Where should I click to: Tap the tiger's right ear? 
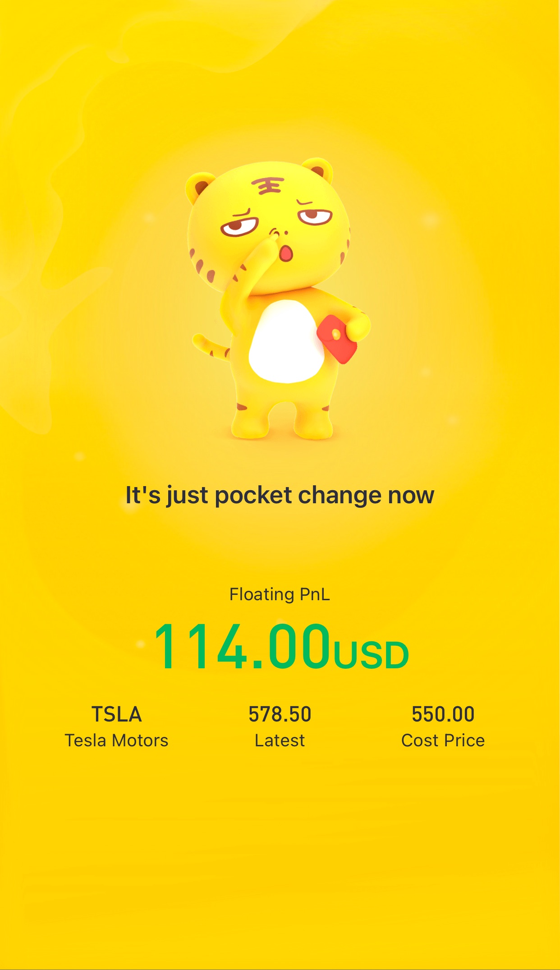318,170
